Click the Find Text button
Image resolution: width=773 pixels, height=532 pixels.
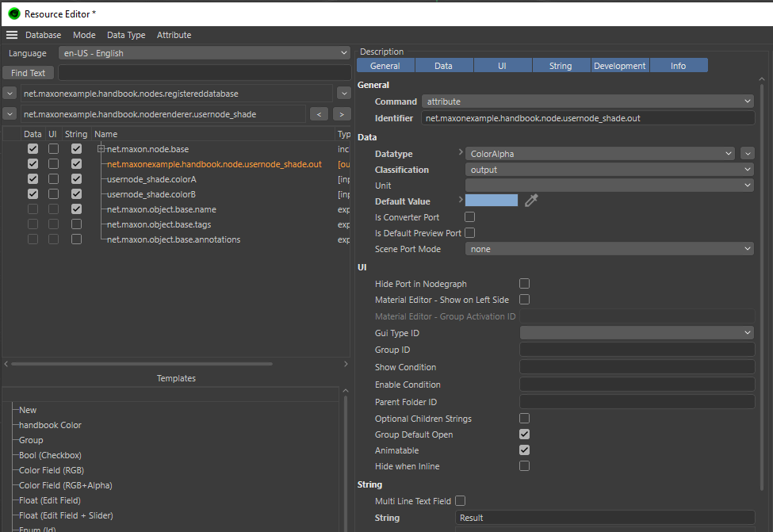[x=29, y=73]
